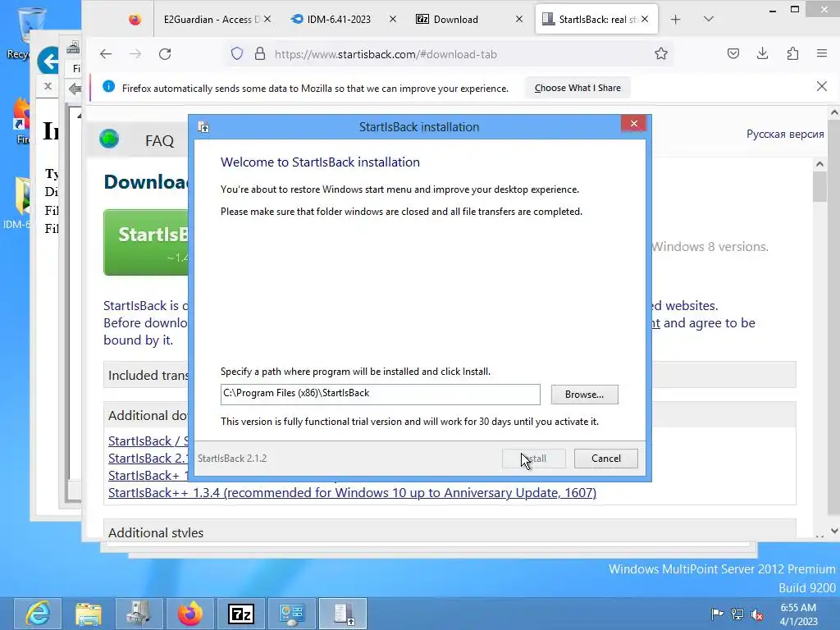Open the StartIsBack 2.1 download link
The height and width of the screenshot is (630, 840).
coord(148,459)
